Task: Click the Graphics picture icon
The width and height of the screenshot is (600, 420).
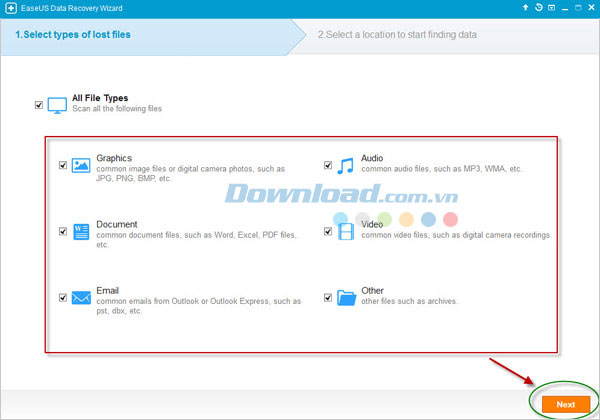Action: 82,165
